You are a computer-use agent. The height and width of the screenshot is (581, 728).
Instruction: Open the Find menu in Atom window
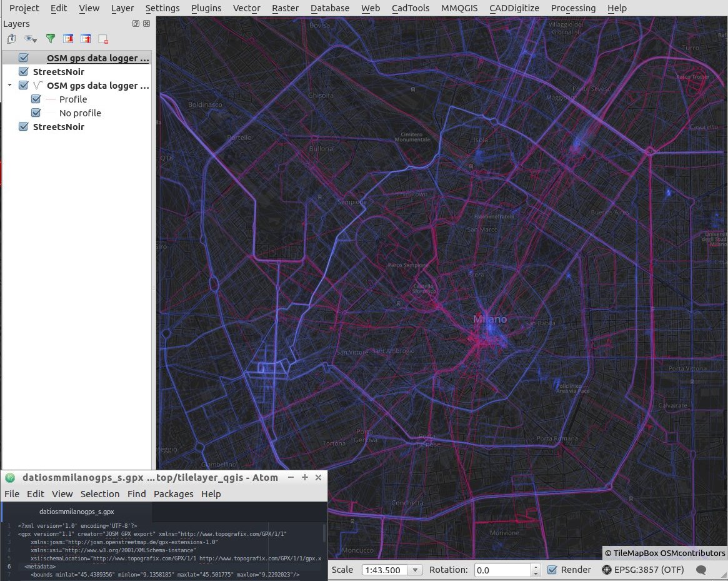136,493
